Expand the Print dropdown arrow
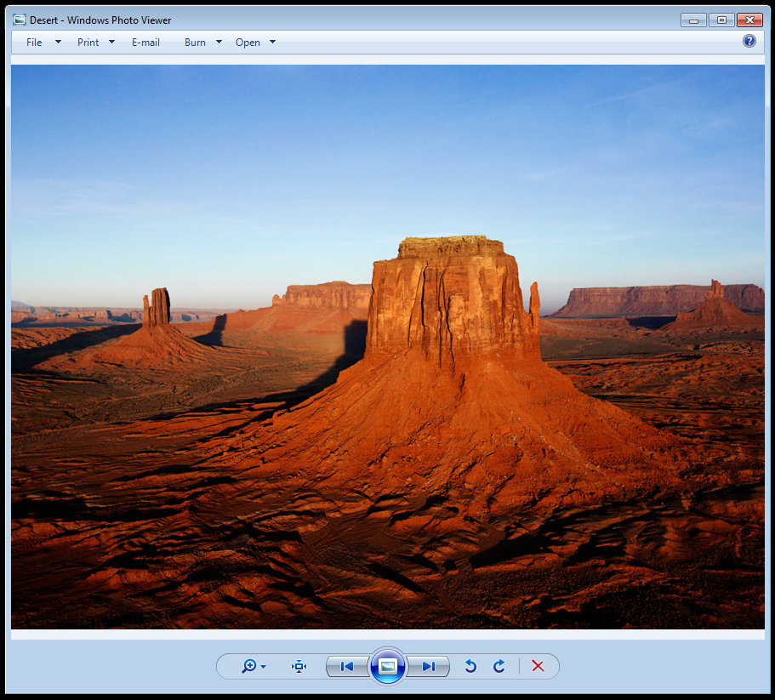 click(x=111, y=43)
